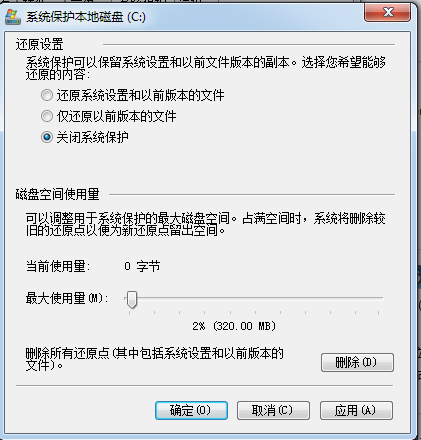Viewport: 421px width, 440px height.
Task: Confirm with the 确定(O) button
Action: click(x=191, y=410)
